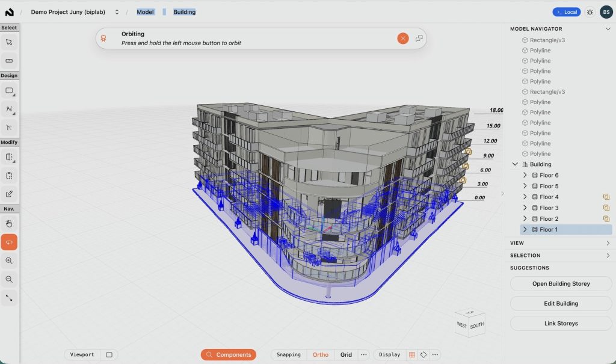The image size is (616, 364).
Task: Zoom out with the magnifier minus
Action: [x=9, y=279]
